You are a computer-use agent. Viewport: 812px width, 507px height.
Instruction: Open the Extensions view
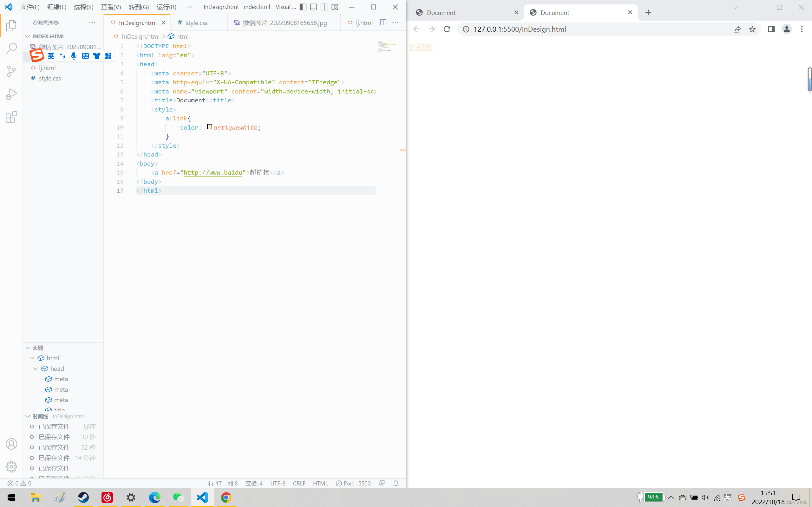(x=11, y=117)
